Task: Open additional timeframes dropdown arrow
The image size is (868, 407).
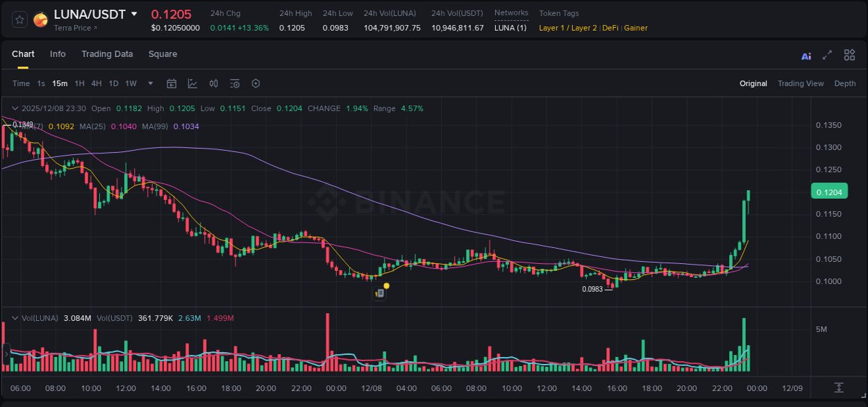Action: coord(149,83)
